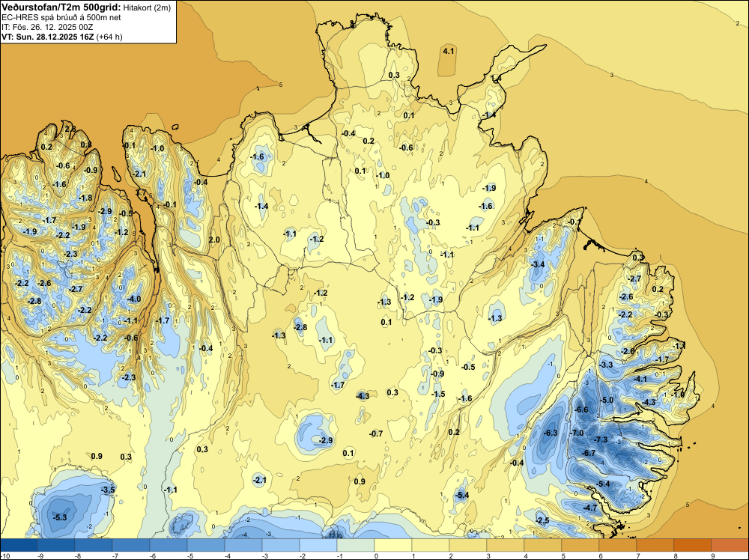Click the 'IT: Fös. 26. 12. 2025 00Z' line
The width and height of the screenshot is (749, 560).
click(47, 27)
